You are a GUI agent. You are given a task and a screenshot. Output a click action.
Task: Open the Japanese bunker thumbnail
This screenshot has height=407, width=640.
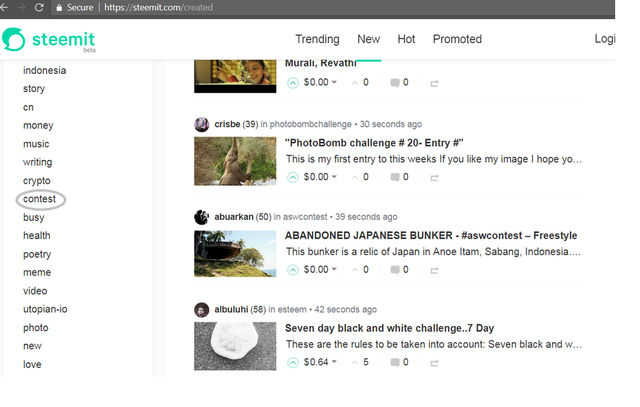pyautogui.click(x=235, y=254)
